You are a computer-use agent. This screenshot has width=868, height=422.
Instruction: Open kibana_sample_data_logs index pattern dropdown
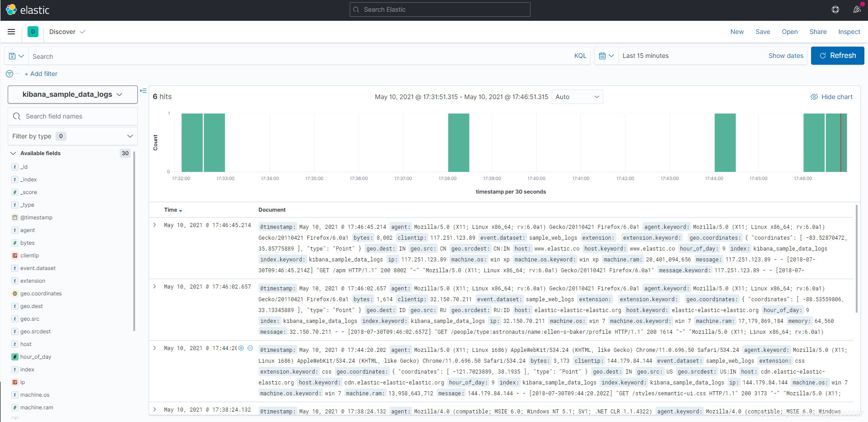(73, 94)
